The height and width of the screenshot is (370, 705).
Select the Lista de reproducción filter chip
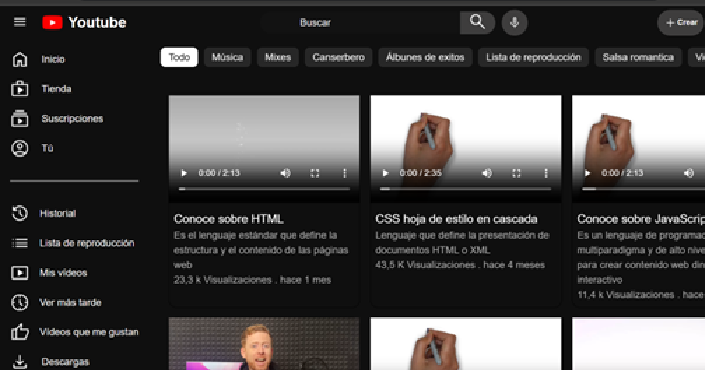click(x=533, y=58)
